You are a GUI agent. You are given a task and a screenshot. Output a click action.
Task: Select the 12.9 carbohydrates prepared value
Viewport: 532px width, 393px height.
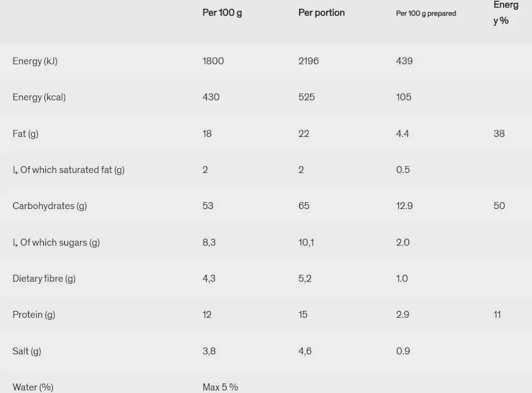(x=405, y=206)
